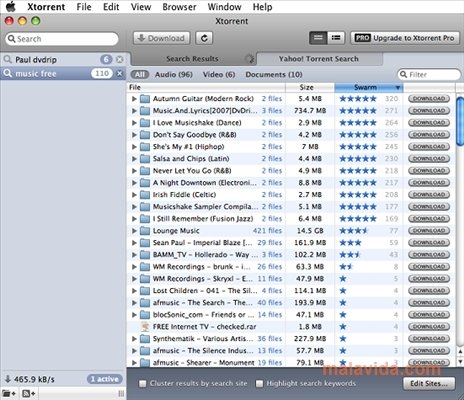The image size is (464, 400).
Task: Sort results by File column header
Action: (x=206, y=87)
